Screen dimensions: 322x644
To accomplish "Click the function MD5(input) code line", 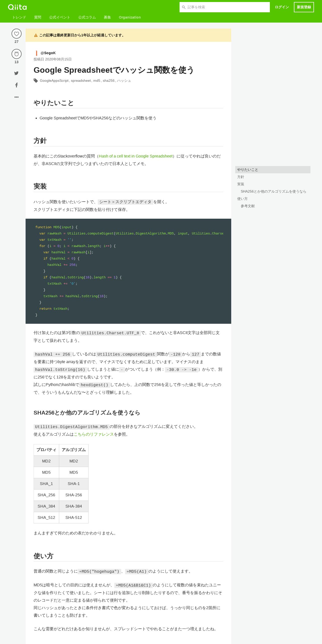I will (56, 227).
